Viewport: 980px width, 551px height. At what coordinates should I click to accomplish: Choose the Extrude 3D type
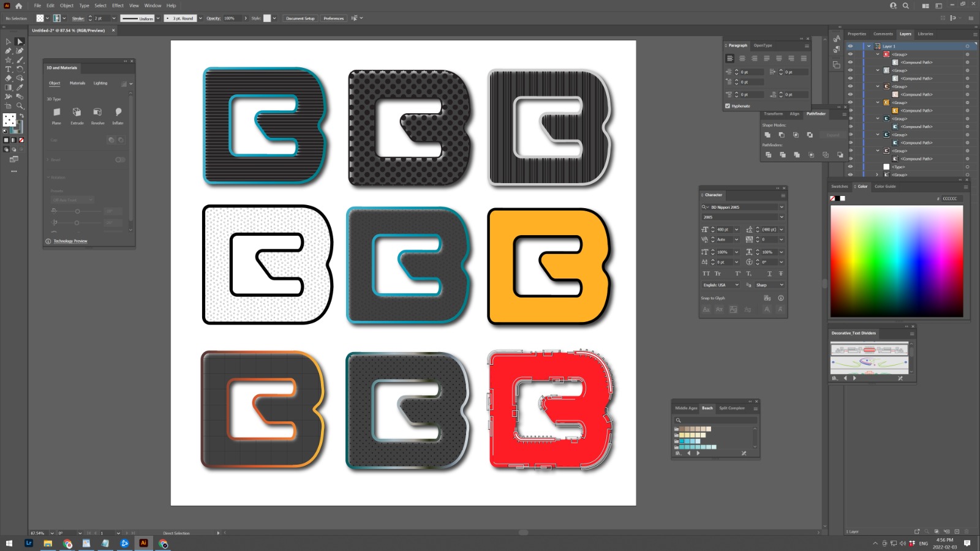(77, 113)
